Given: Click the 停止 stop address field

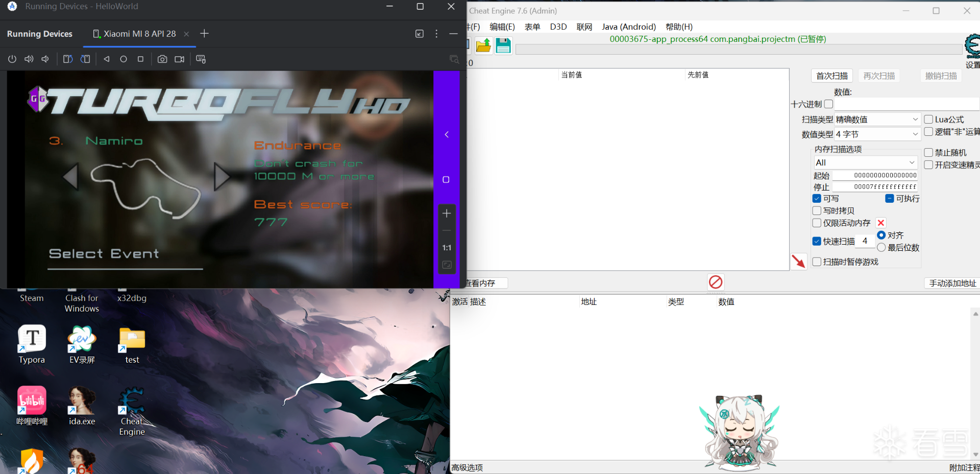Looking at the screenshot, I should click(x=875, y=187).
